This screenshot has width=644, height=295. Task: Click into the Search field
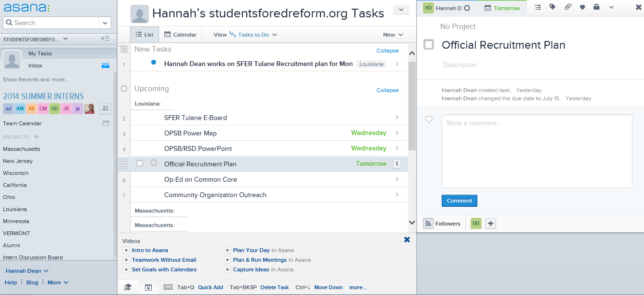pos(51,23)
